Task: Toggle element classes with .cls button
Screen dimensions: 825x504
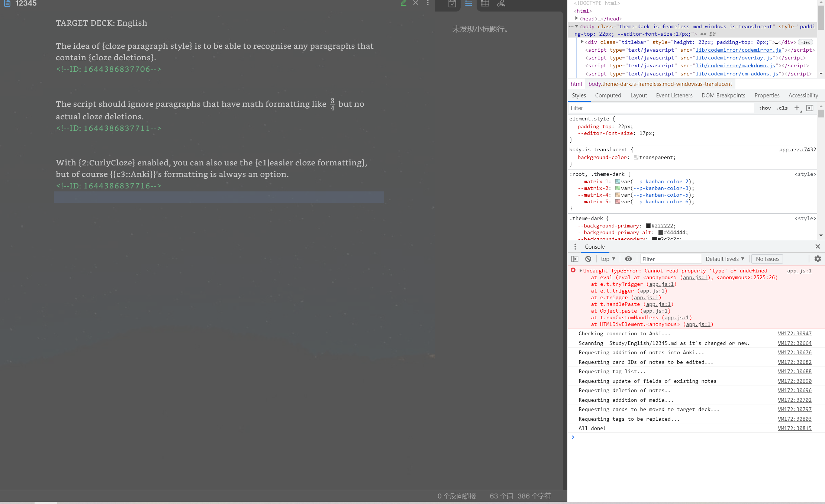Action: tap(782, 108)
